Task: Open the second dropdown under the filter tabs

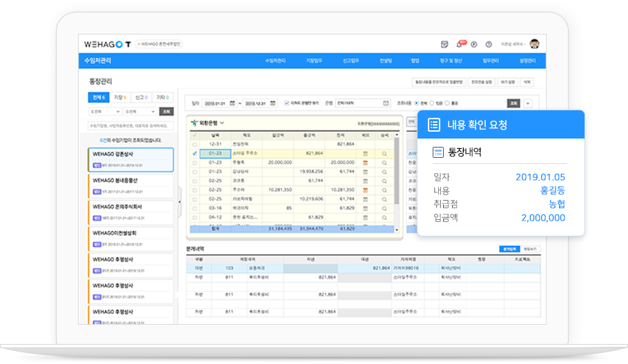Action: pyautogui.click(x=140, y=112)
